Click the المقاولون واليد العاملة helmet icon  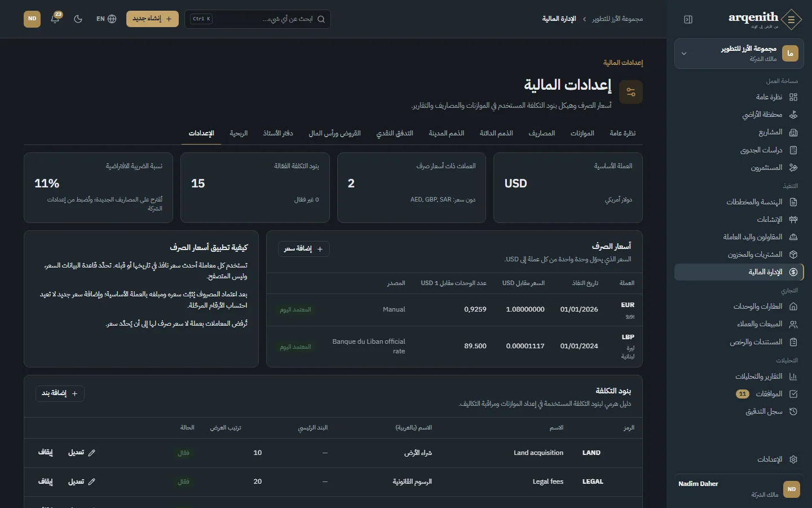(x=793, y=237)
